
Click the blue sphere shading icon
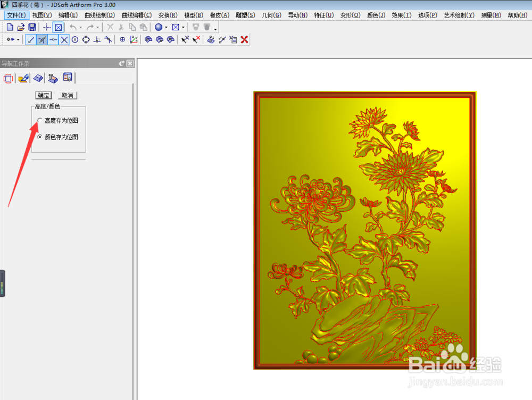tap(159, 27)
